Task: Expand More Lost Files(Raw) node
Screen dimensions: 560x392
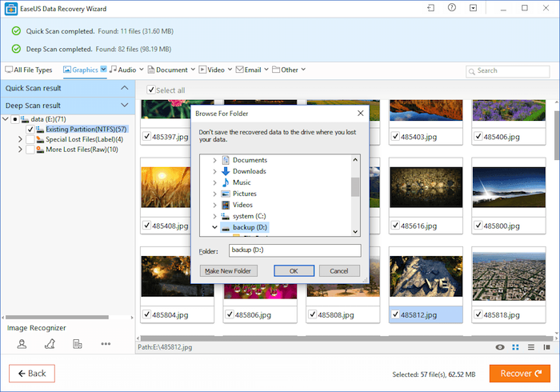Action: pos(20,150)
